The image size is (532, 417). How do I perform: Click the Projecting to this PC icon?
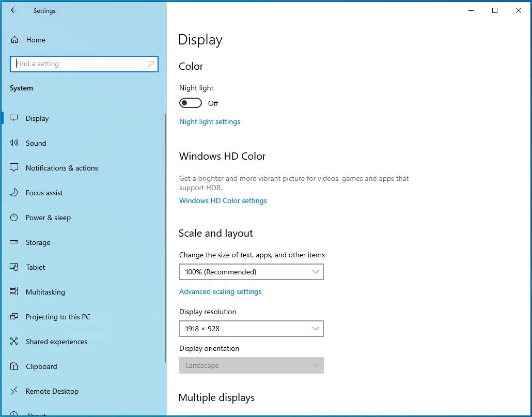click(14, 317)
